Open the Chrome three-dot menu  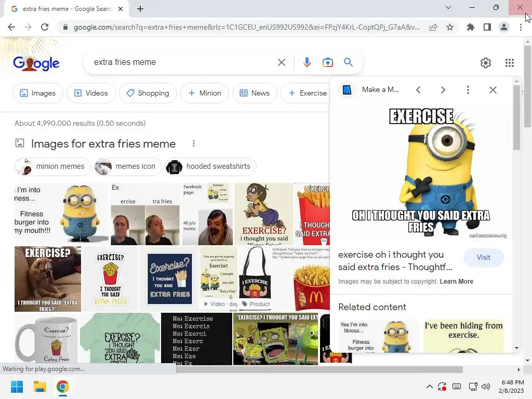click(x=521, y=27)
